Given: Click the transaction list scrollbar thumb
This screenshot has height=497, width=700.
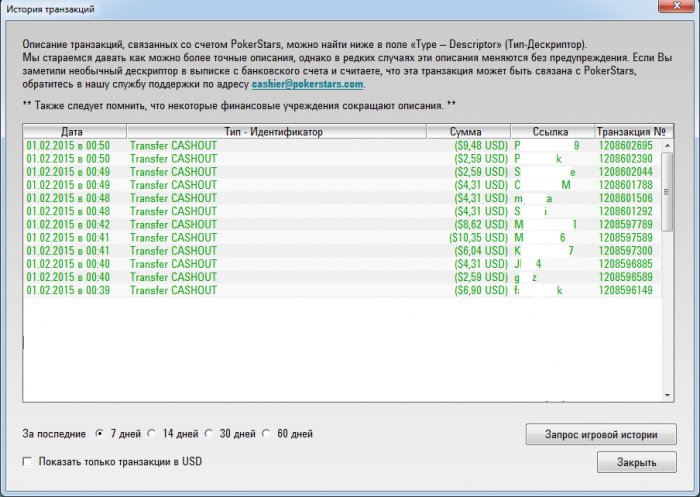Looking at the screenshot, I should tap(667, 192).
